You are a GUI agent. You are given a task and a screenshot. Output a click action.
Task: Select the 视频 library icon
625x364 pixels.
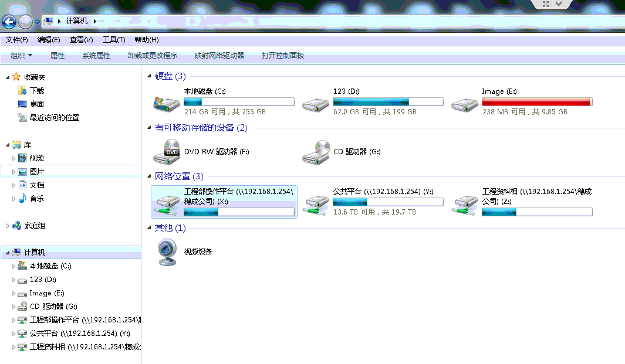click(x=22, y=158)
